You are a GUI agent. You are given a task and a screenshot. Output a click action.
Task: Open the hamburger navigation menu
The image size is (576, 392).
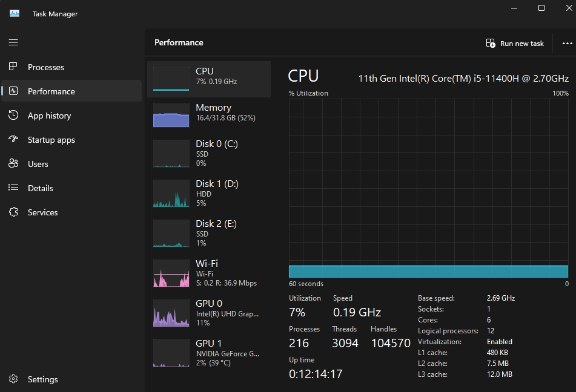13,42
